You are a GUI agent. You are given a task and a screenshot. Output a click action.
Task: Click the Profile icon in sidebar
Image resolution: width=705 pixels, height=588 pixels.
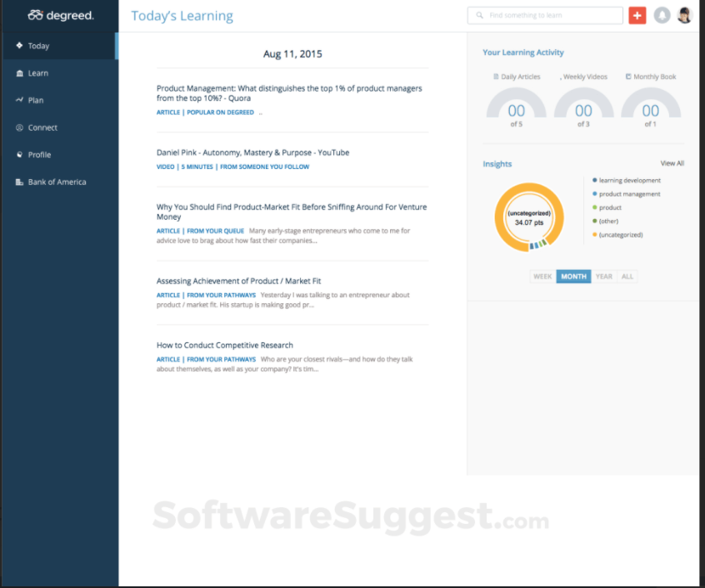tap(19, 155)
